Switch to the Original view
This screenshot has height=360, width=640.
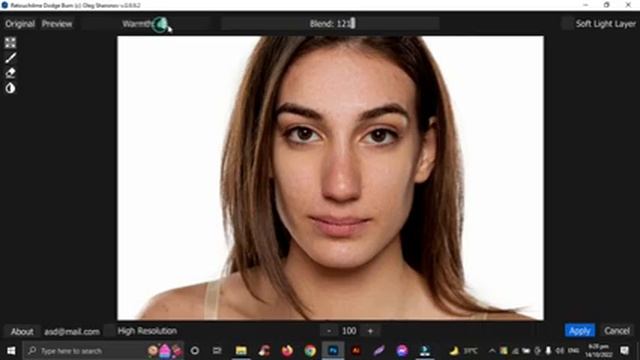(20, 24)
